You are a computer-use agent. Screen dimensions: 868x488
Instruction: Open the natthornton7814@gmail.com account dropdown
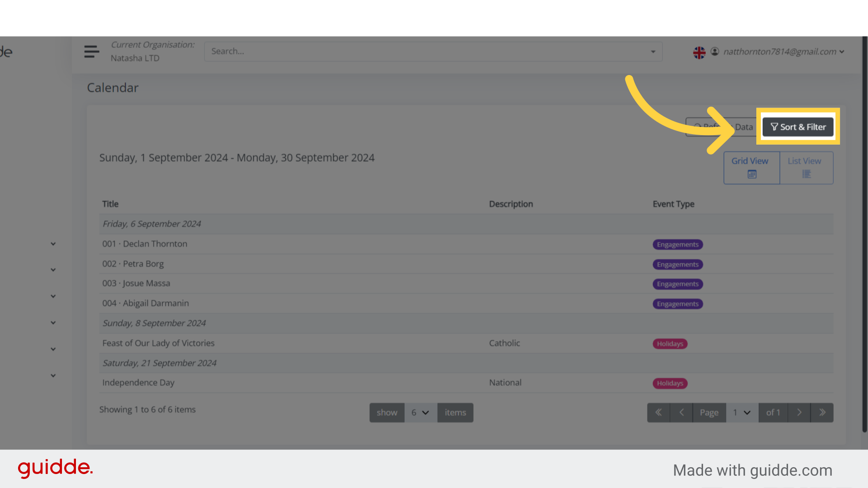tap(784, 52)
